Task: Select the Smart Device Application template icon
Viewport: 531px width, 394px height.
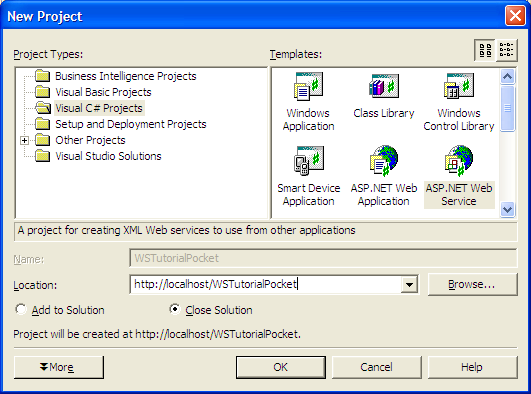Action: point(309,161)
